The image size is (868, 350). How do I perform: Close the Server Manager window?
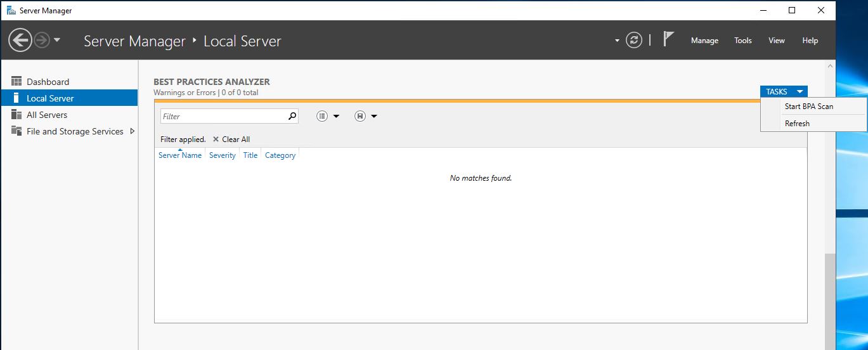pyautogui.click(x=821, y=10)
